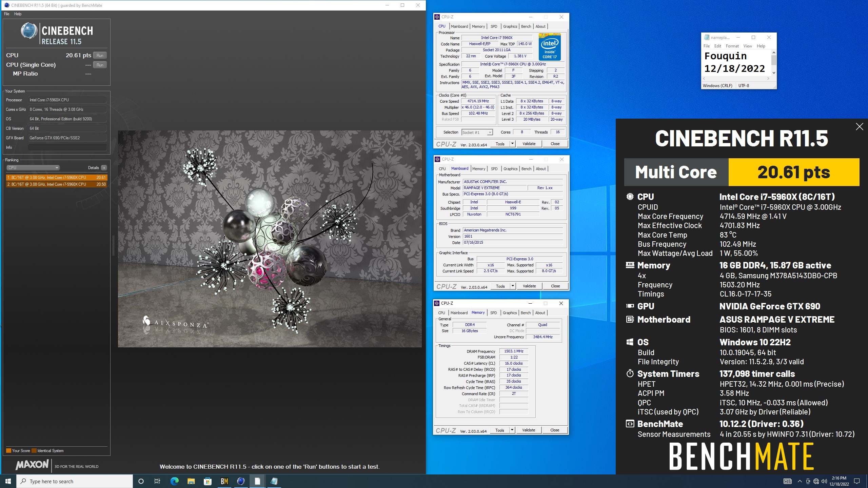The width and height of the screenshot is (868, 488).
Task: Select second ranking entry scoring 20.50
Action: [x=57, y=184]
